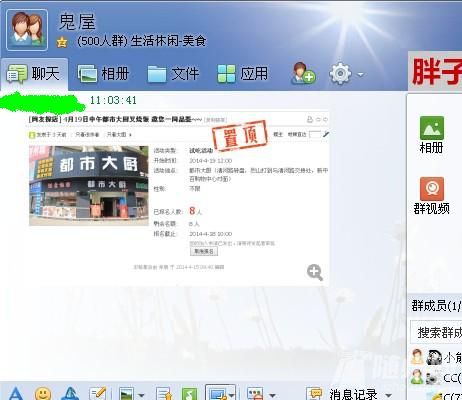Expand the send picture dropdown arrow

141,395
